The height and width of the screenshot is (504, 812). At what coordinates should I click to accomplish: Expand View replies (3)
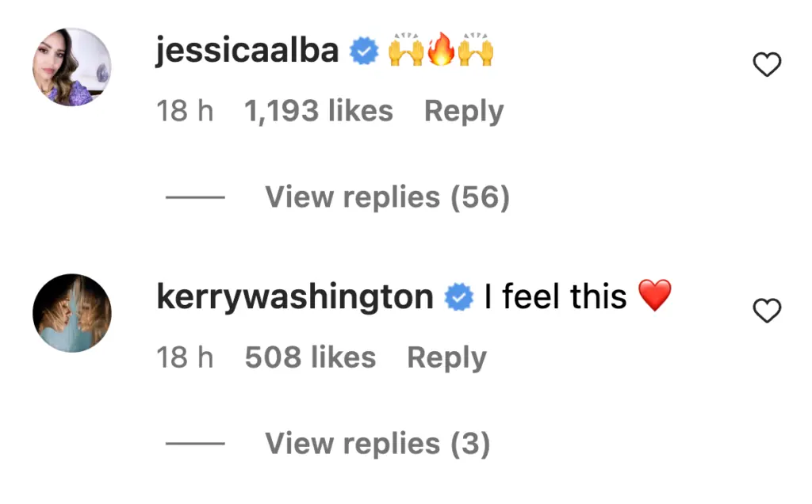click(x=377, y=444)
